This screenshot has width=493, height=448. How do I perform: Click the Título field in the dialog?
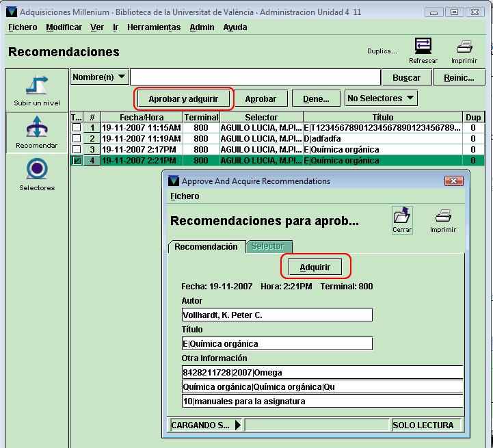tap(277, 343)
